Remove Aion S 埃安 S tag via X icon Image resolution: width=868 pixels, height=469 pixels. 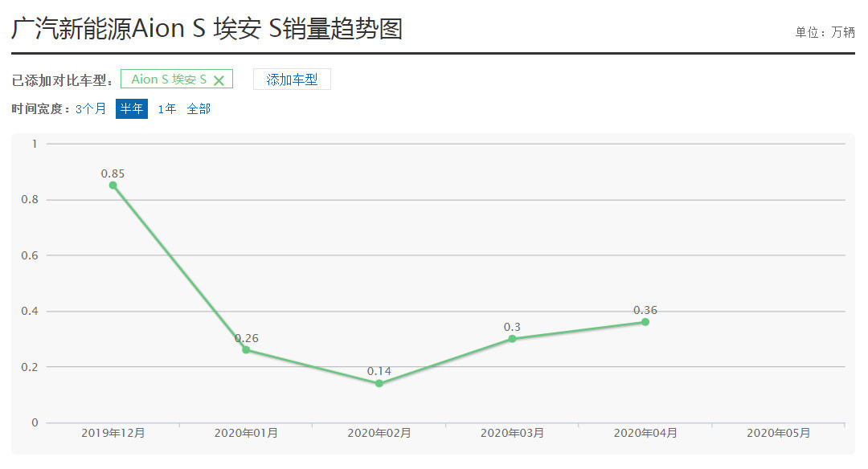pyautogui.click(x=219, y=80)
